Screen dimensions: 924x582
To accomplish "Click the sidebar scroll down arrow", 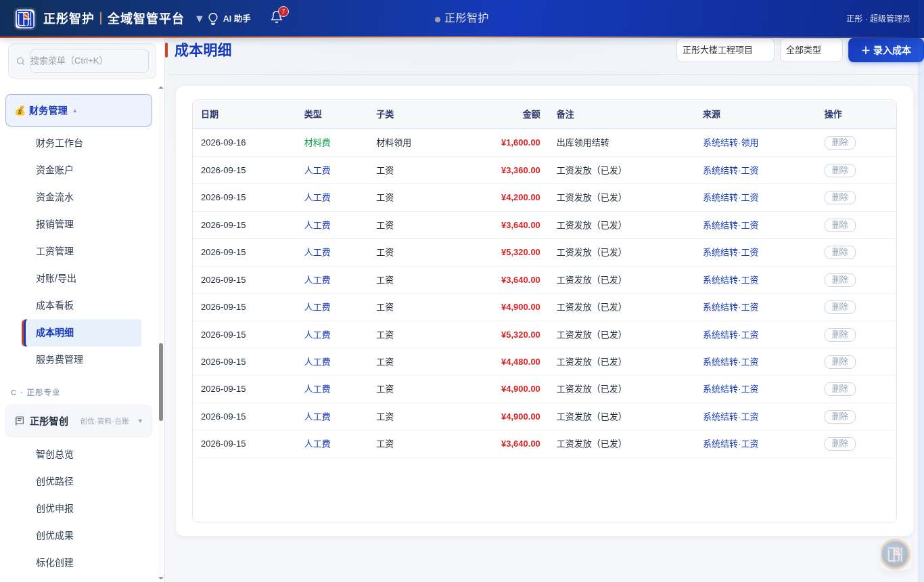I will 161,577.
